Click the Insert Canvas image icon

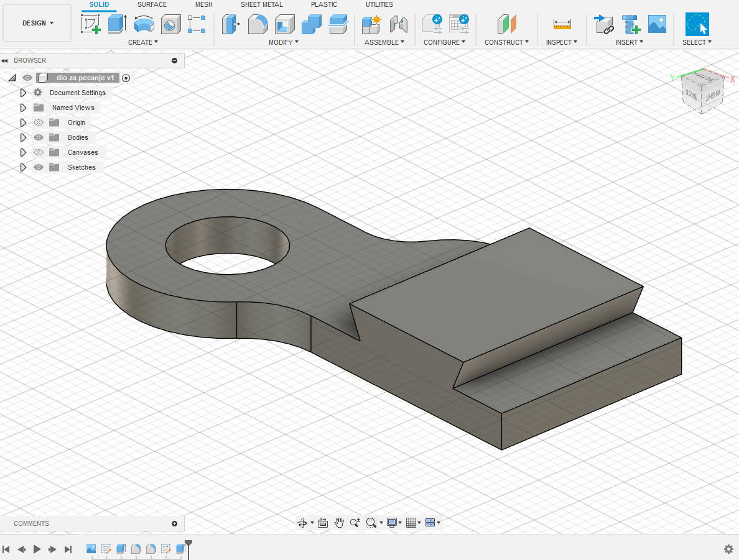657,24
